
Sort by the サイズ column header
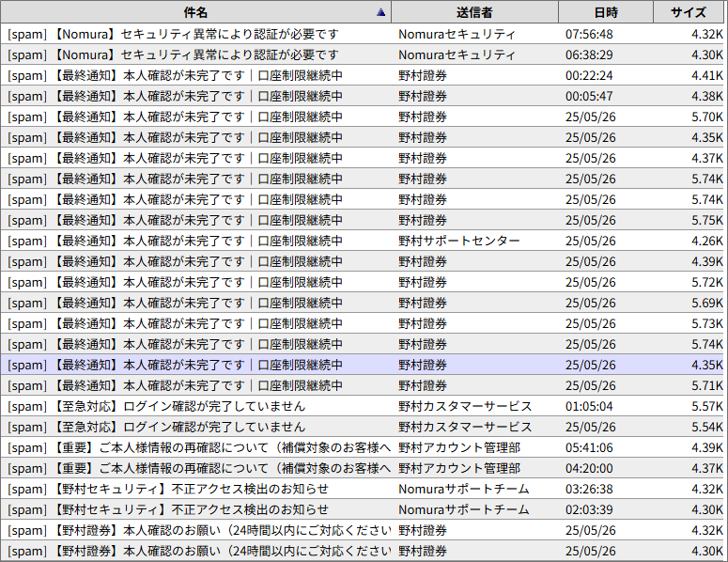689,12
